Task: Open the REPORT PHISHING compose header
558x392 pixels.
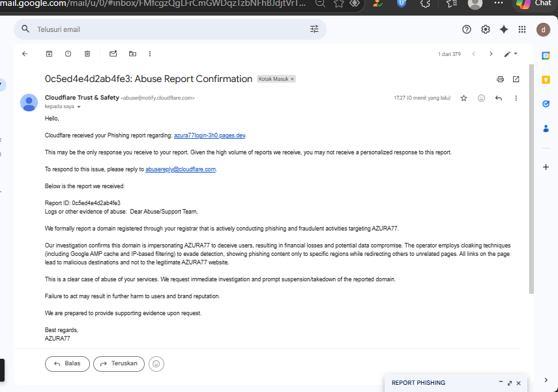Action: 419,383
